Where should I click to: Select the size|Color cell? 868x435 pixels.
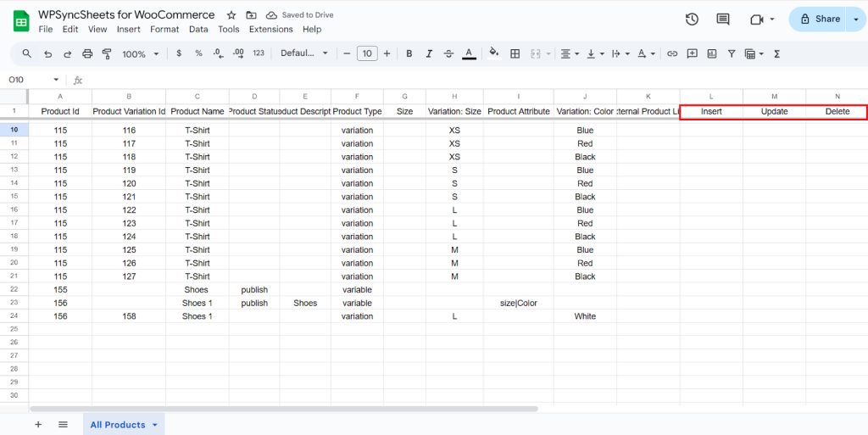click(518, 303)
